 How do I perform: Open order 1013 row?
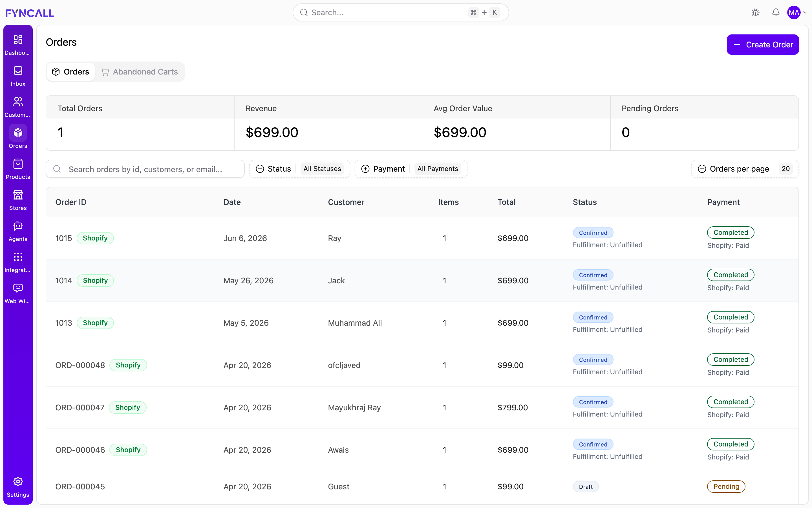(422, 323)
